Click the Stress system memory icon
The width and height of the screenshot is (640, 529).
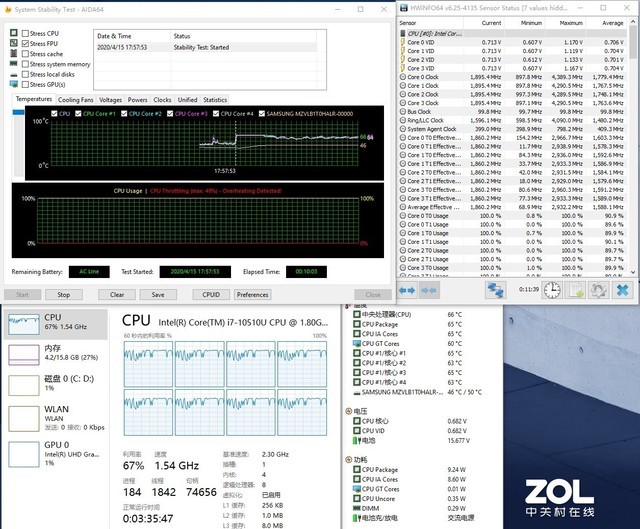[14, 63]
